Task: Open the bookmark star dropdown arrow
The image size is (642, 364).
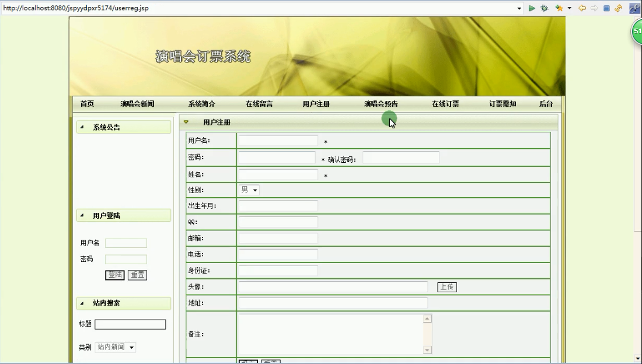Action: pos(569,8)
